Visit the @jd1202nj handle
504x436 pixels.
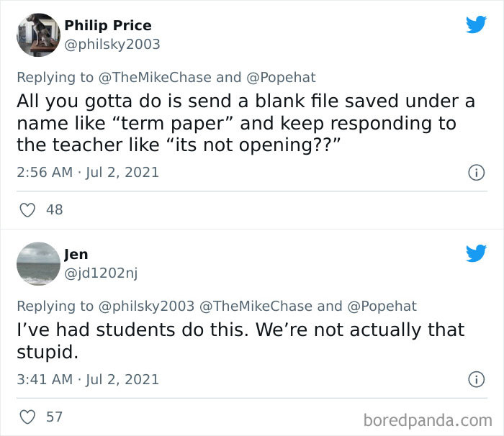coord(104,272)
